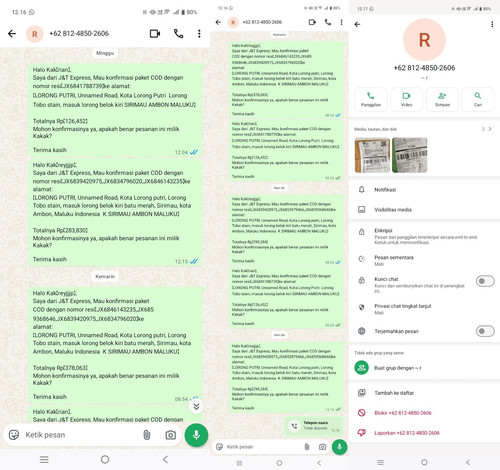
Task: Open Privasi chat tingkat lanjut
Action: click(x=424, y=309)
